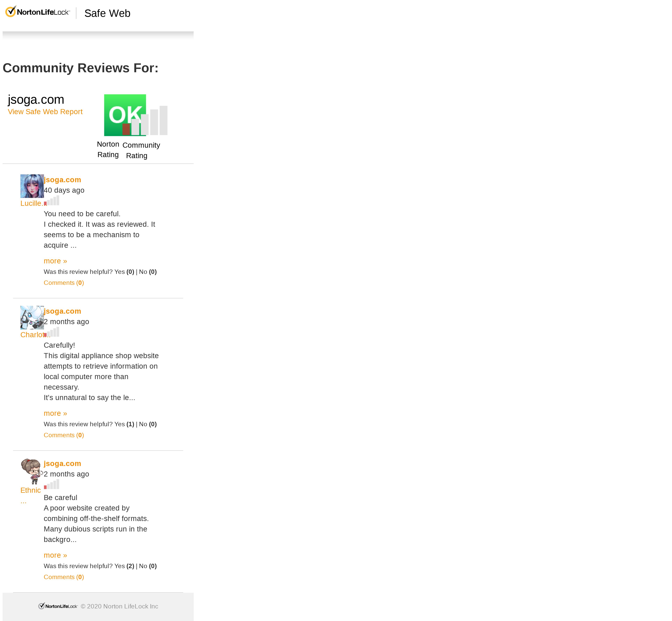Click the rating bars under Ethnic's review date
Viewport: 672px width, 621px height.
click(52, 484)
